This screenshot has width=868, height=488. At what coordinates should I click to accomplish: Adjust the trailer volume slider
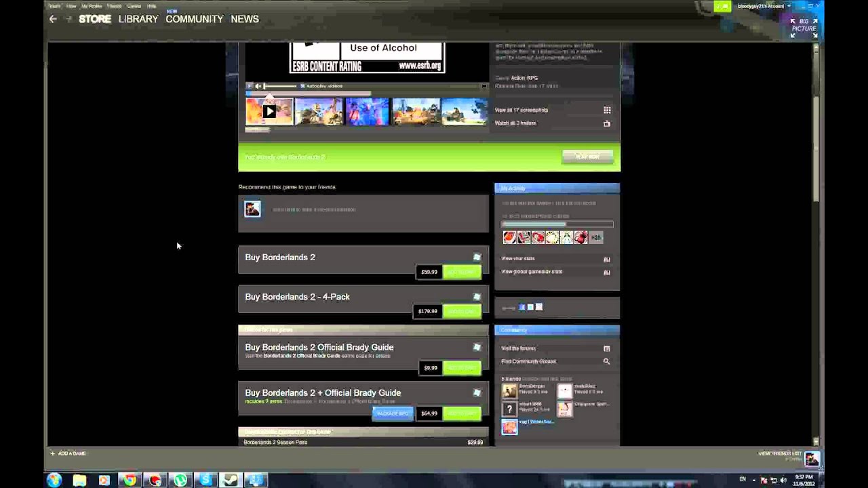pyautogui.click(x=280, y=86)
